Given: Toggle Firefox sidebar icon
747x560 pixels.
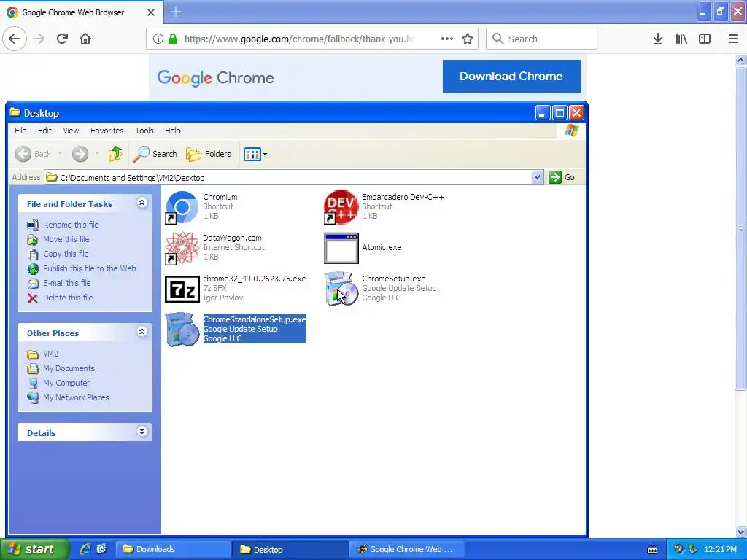Looking at the screenshot, I should [x=705, y=39].
